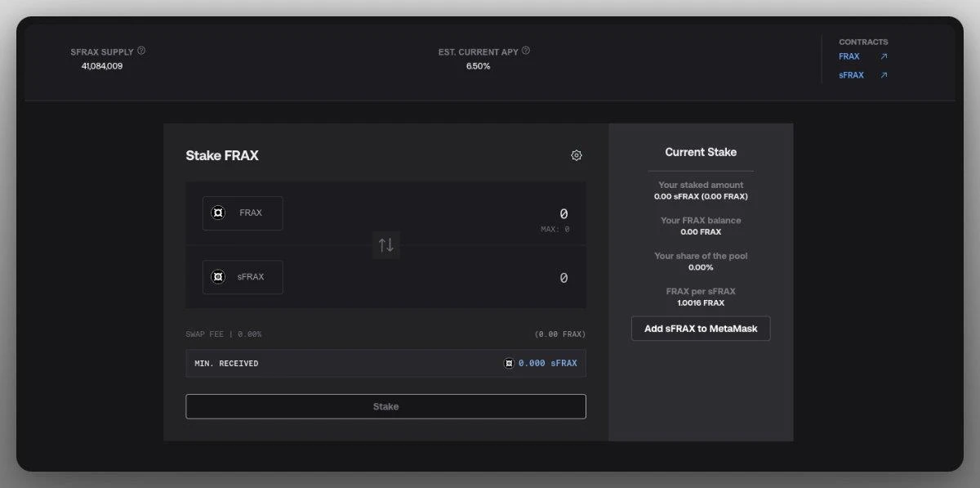Click the FRAX token logo icon
Image resolution: width=980 pixels, height=488 pixels.
pos(218,212)
